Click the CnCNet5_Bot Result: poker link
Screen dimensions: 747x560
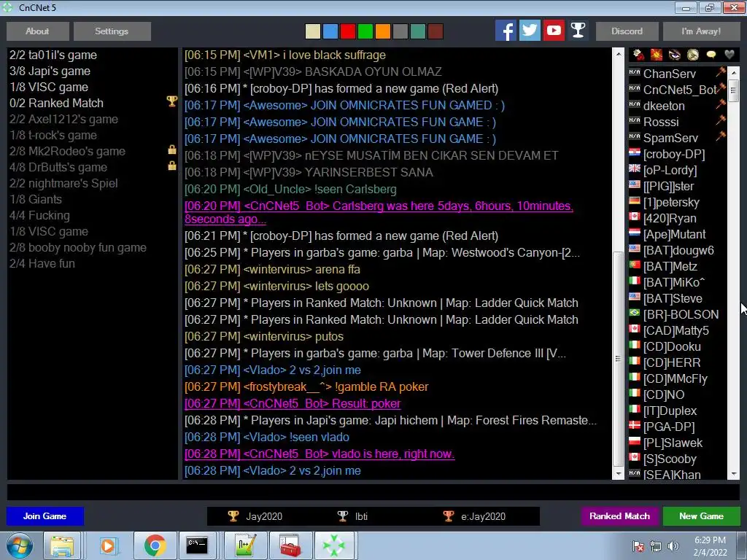click(293, 404)
